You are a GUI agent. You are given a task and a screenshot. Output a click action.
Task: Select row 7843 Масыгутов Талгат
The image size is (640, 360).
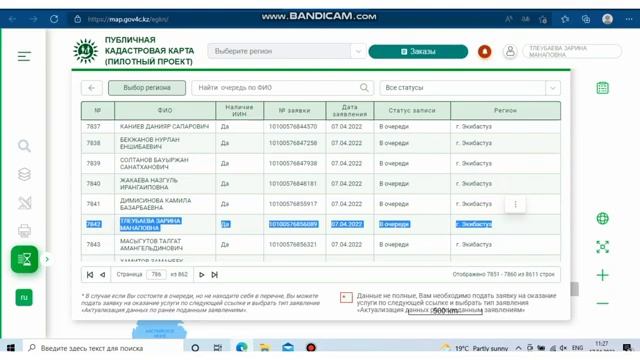pyautogui.click(x=321, y=244)
